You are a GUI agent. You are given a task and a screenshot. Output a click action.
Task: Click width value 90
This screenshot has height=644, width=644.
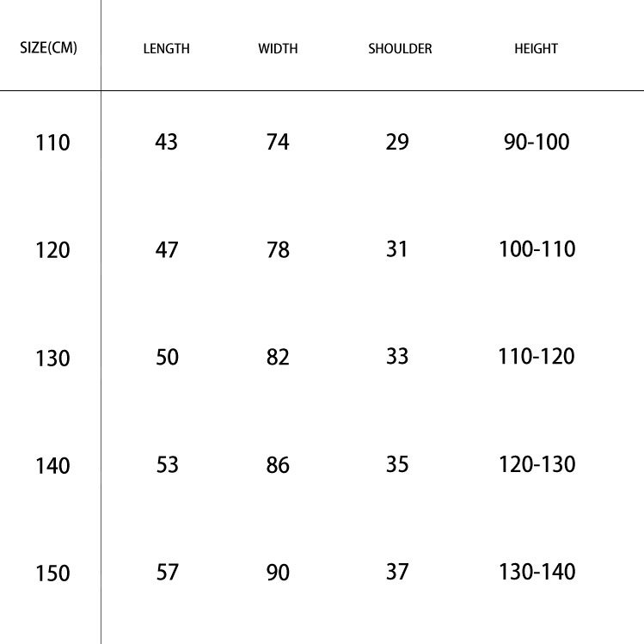[278, 573]
